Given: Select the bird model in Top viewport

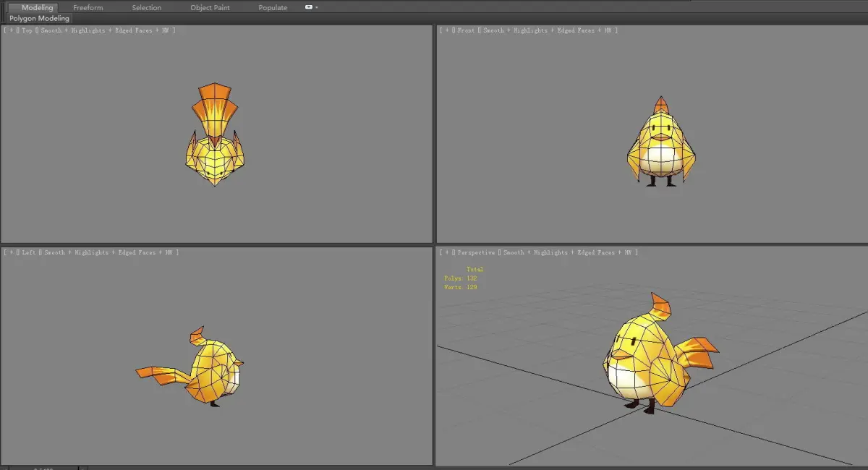Looking at the screenshot, I should click(x=214, y=152).
